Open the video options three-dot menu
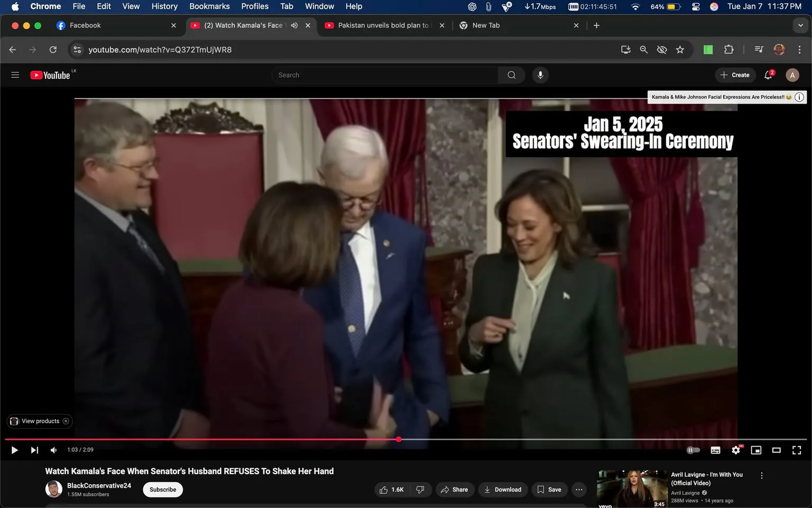This screenshot has width=812, height=508. 579,489
